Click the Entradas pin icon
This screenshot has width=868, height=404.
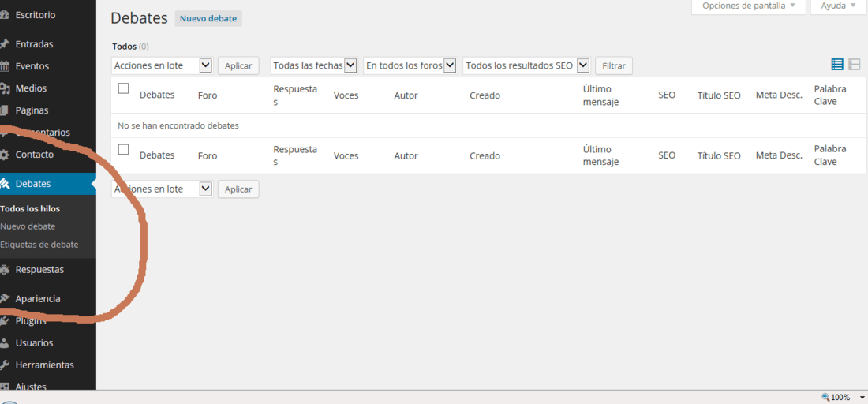coord(5,44)
